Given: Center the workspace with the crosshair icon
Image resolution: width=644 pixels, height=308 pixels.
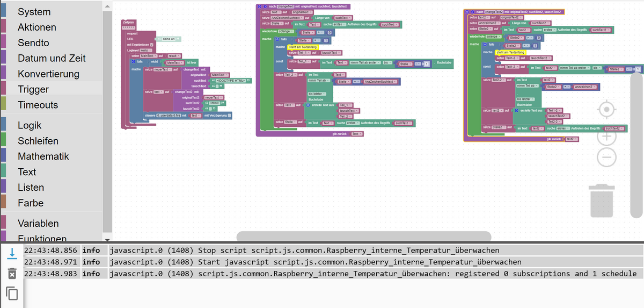Looking at the screenshot, I should 606,110.
